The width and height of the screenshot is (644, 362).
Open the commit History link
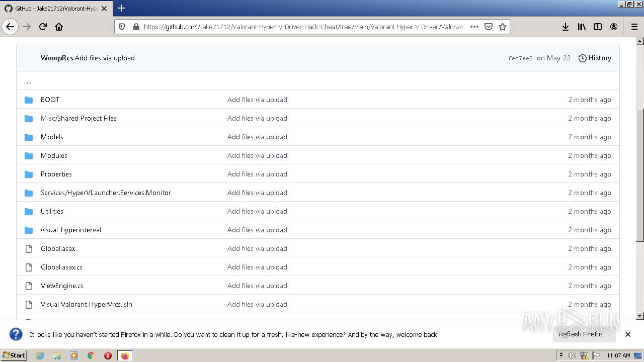[595, 58]
